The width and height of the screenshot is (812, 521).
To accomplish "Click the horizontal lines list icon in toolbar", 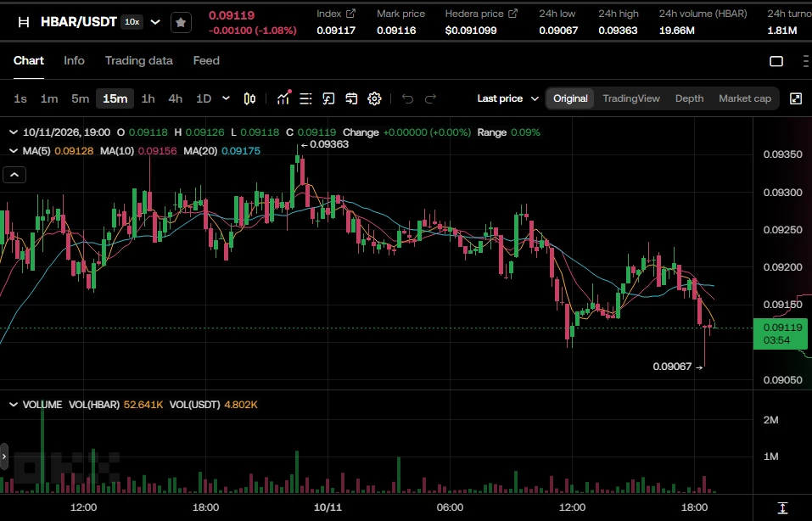I will (x=305, y=98).
